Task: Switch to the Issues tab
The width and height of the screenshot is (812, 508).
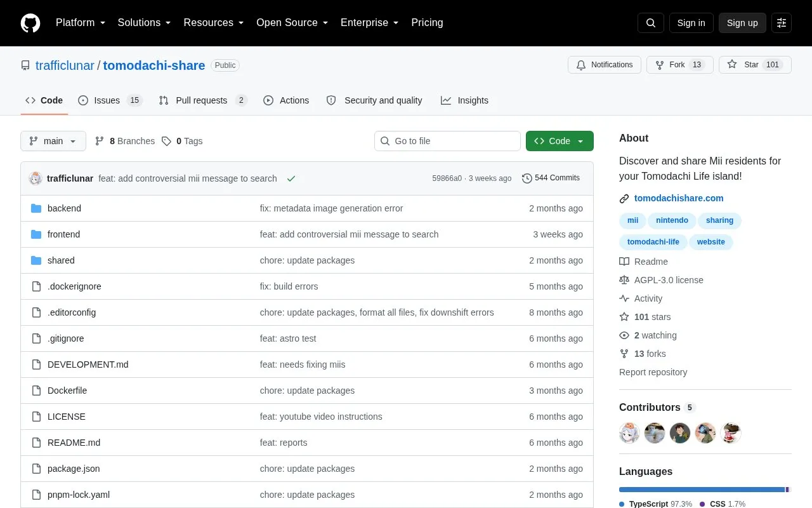Action: 110,100
